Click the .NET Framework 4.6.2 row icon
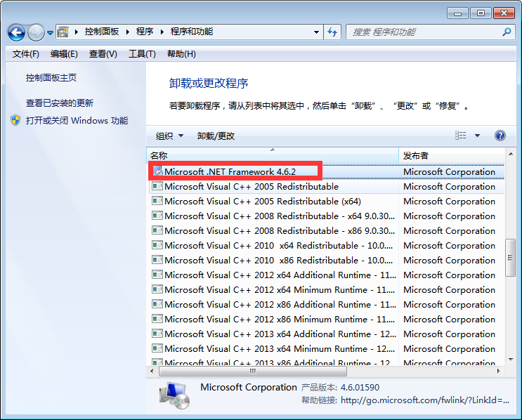 coord(157,171)
